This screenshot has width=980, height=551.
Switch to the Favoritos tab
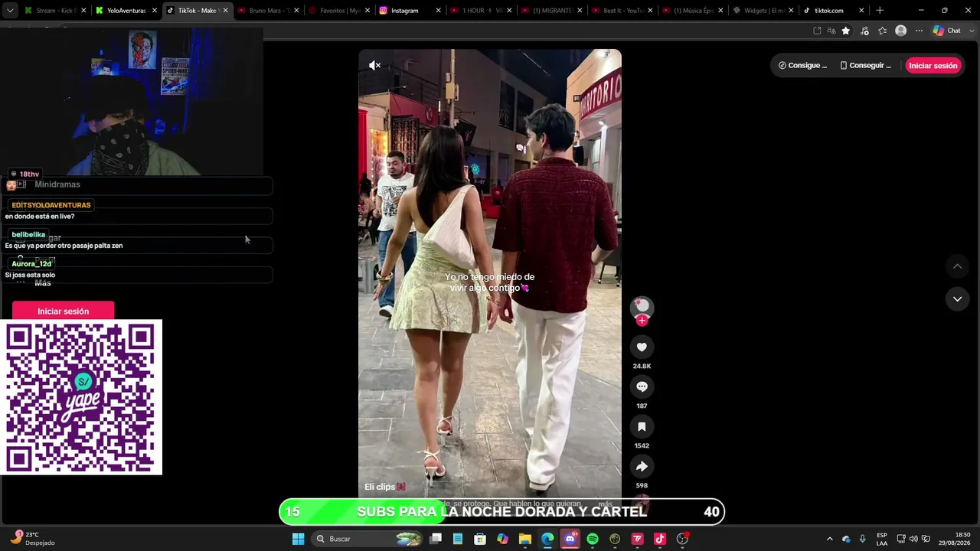point(338,11)
